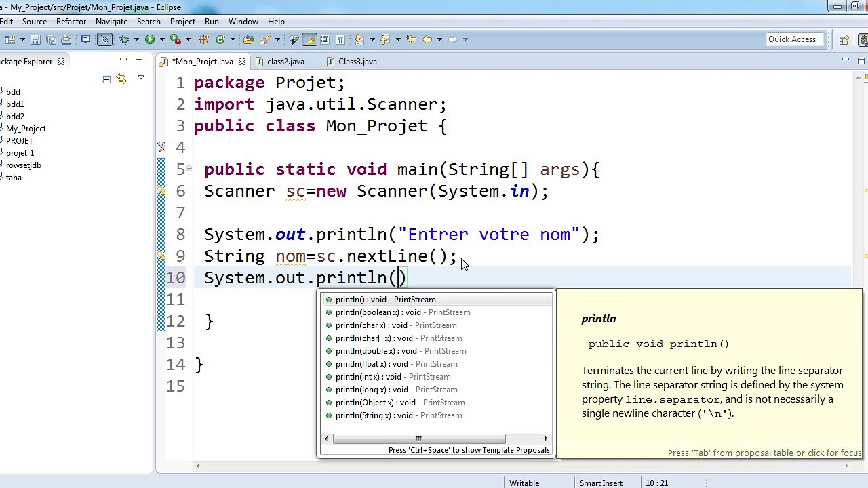Image resolution: width=868 pixels, height=488 pixels.
Task: Select the rowsetjdb project
Action: [x=23, y=165]
